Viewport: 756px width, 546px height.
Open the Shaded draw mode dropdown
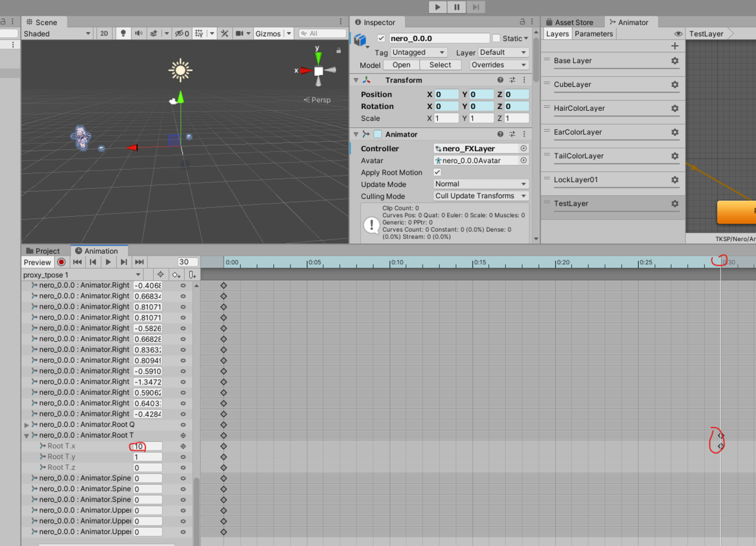(x=57, y=33)
